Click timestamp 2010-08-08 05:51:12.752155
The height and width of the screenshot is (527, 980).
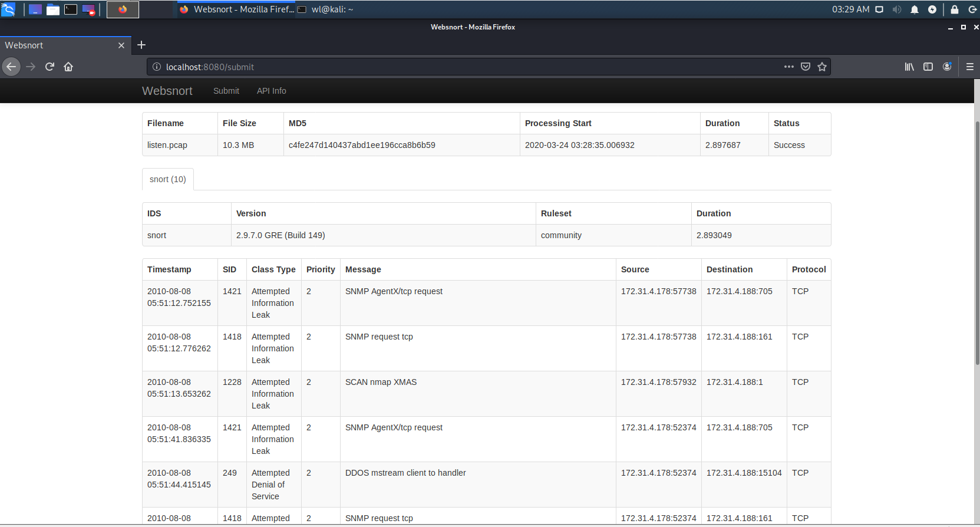coord(179,297)
